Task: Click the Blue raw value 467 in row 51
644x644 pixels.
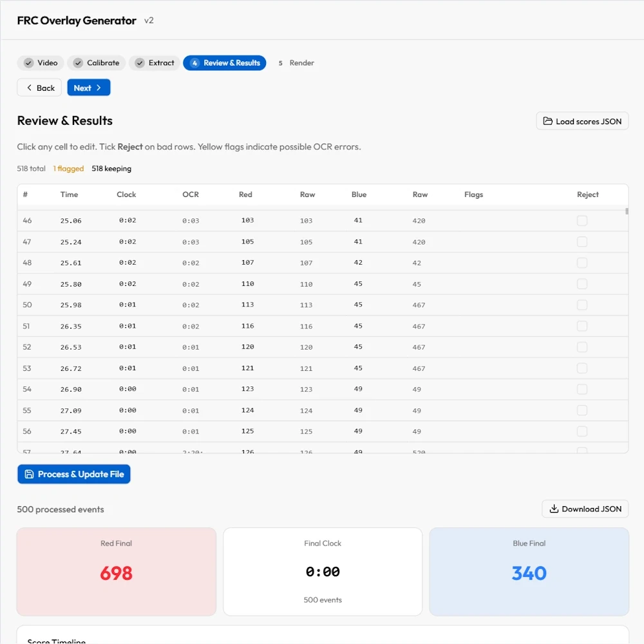Action: tap(419, 326)
